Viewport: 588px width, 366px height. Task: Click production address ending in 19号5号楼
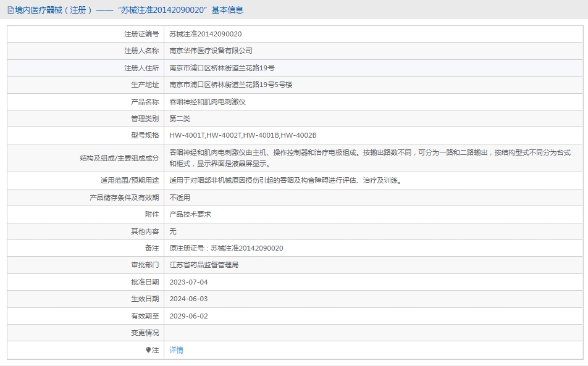coord(230,85)
